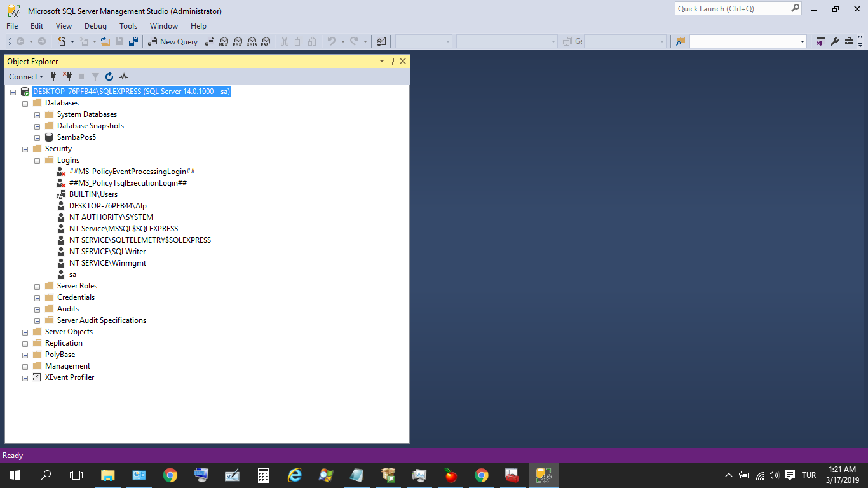
Task: Select NT SERVICE\Winmgmt login
Action: (x=108, y=263)
